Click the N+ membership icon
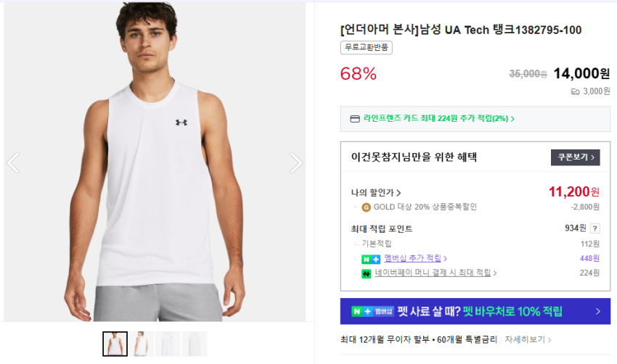 371,258
